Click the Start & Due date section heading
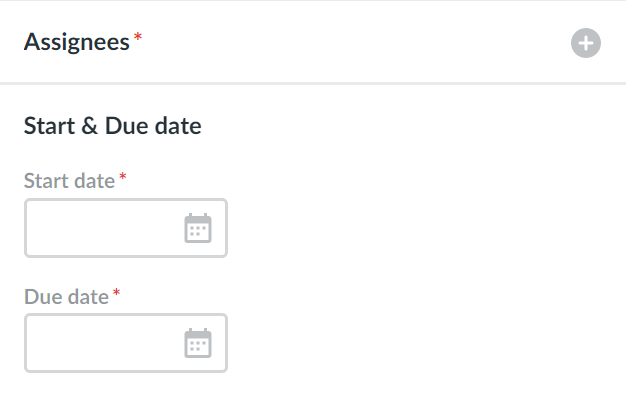 coord(113,126)
